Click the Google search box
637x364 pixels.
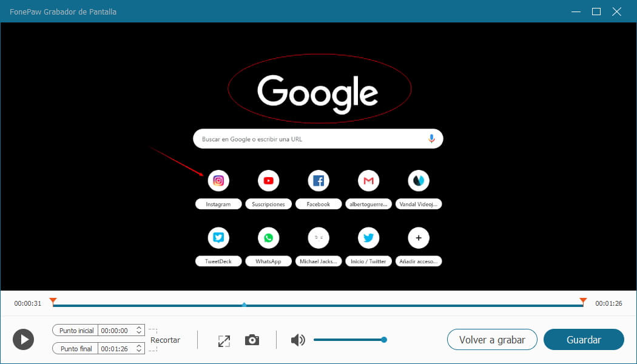tap(318, 138)
